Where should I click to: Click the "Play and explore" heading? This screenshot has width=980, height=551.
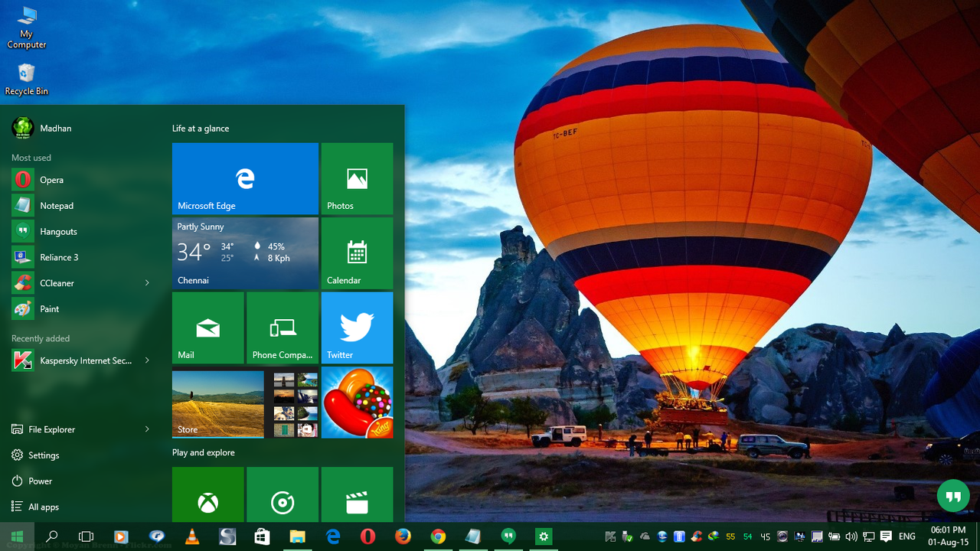point(204,452)
